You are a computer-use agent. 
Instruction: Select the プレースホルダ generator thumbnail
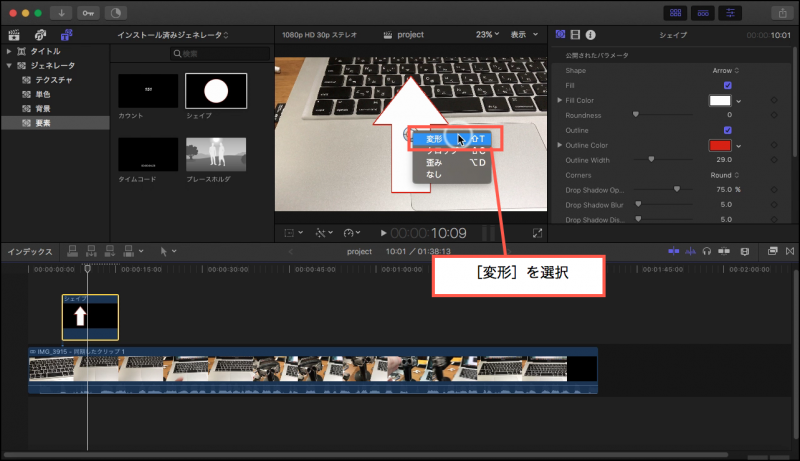(216, 154)
